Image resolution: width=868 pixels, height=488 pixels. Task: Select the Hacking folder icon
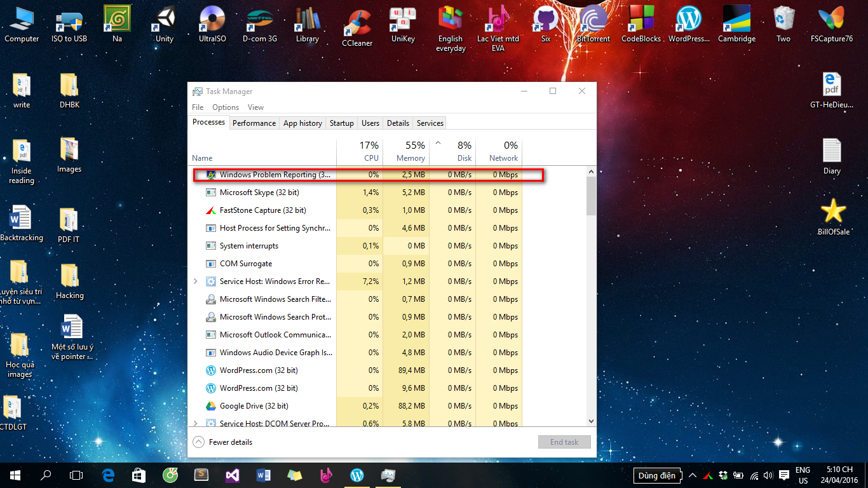point(69,281)
